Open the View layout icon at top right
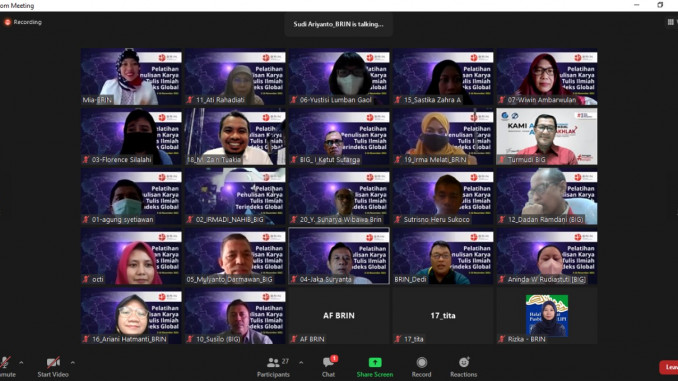The image size is (678, 381). point(671,22)
